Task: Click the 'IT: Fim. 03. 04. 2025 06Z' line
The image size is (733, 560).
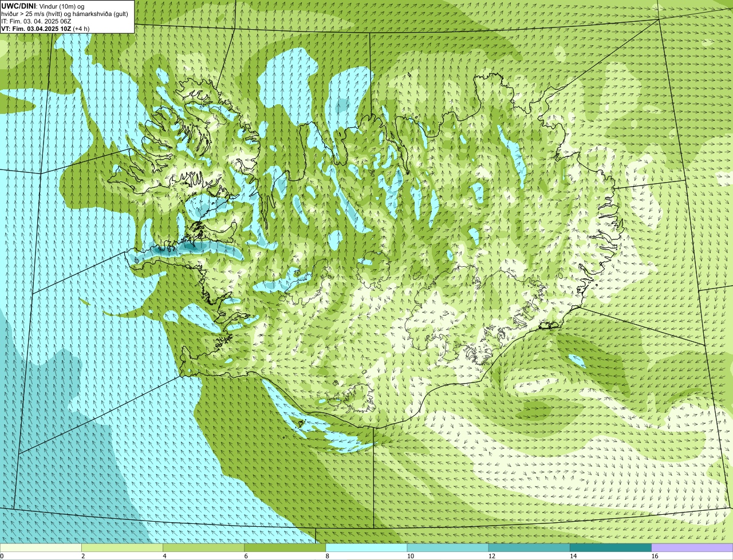Action: pyautogui.click(x=36, y=21)
